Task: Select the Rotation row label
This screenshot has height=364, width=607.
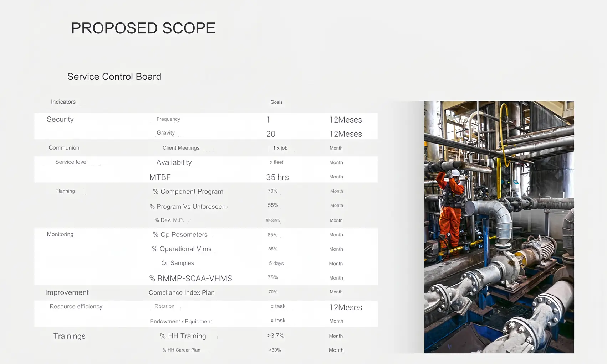Action: [x=164, y=306]
